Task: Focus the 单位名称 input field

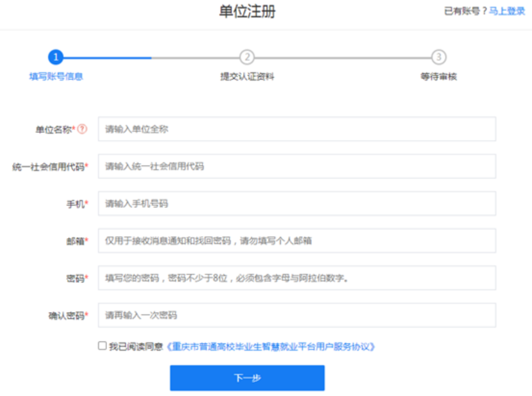Action: pos(297,129)
